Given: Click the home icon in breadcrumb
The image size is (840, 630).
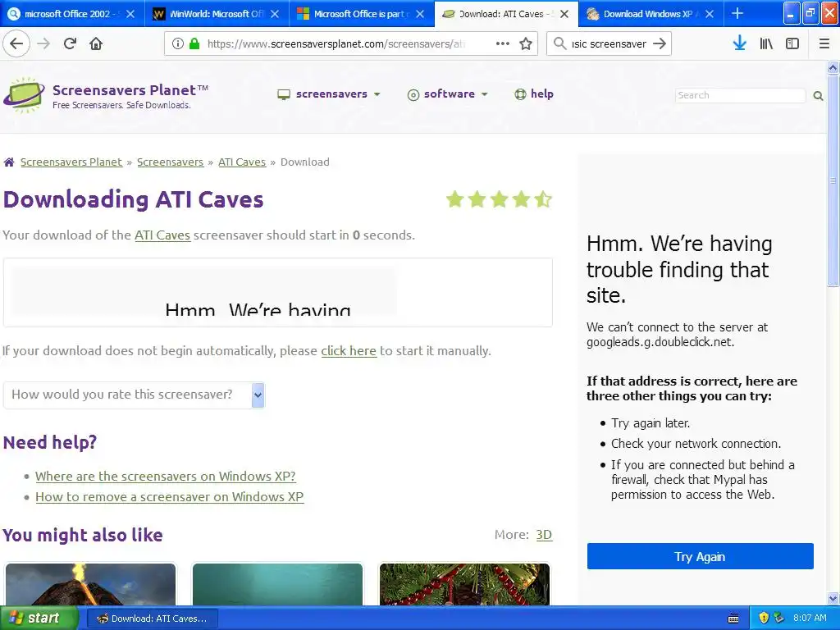Looking at the screenshot, I should (x=9, y=162).
